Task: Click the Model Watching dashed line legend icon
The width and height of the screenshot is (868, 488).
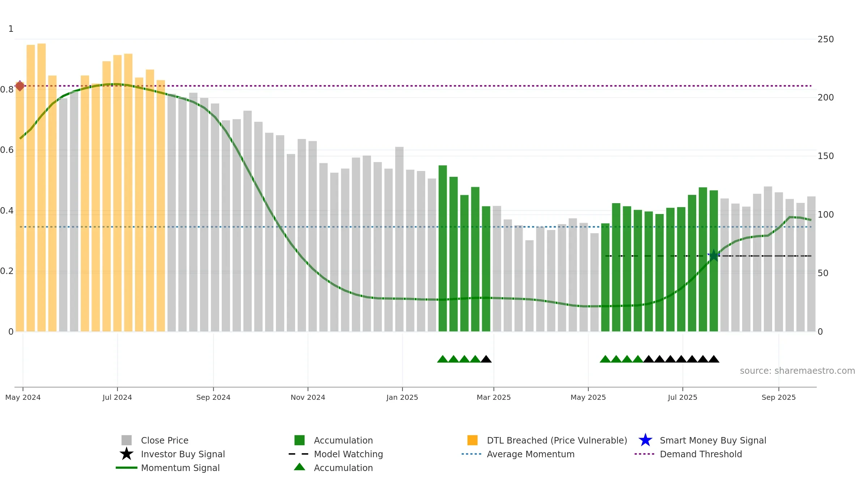Action: click(298, 454)
